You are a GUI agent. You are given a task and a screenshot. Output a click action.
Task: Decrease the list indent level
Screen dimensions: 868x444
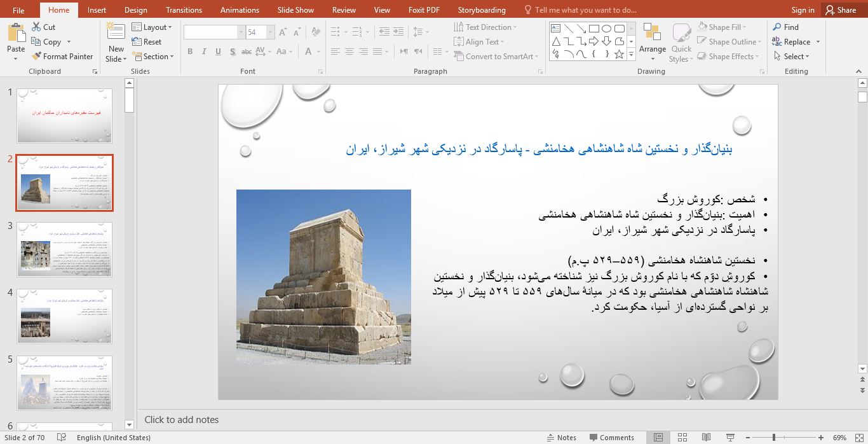[x=384, y=32]
